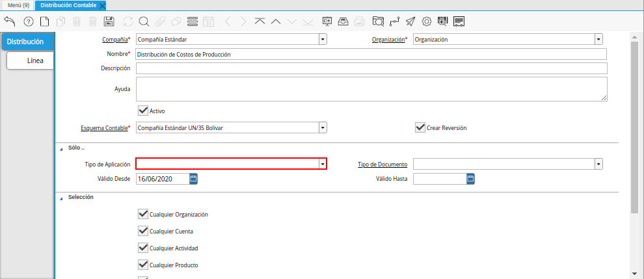Open the Válido Hasta calendar picker

click(x=471, y=178)
